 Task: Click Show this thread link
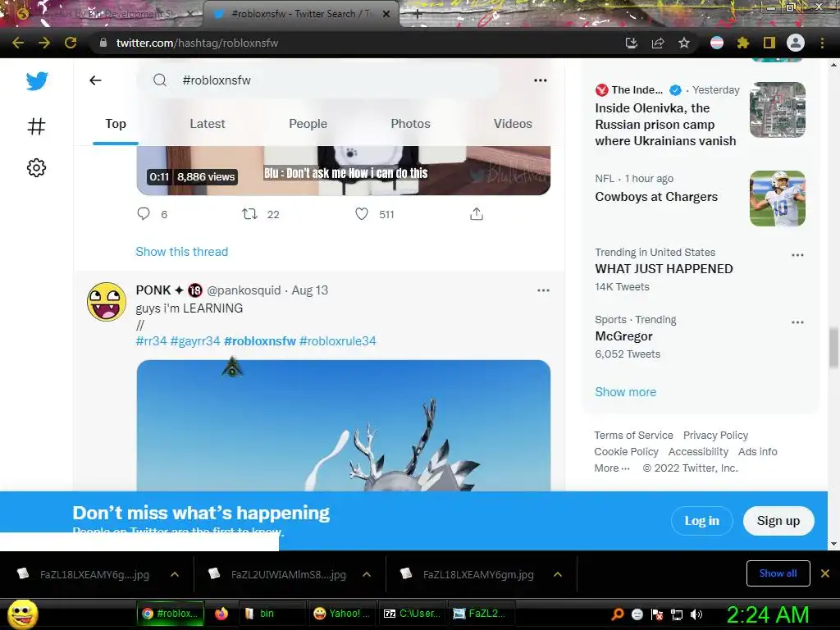(181, 252)
